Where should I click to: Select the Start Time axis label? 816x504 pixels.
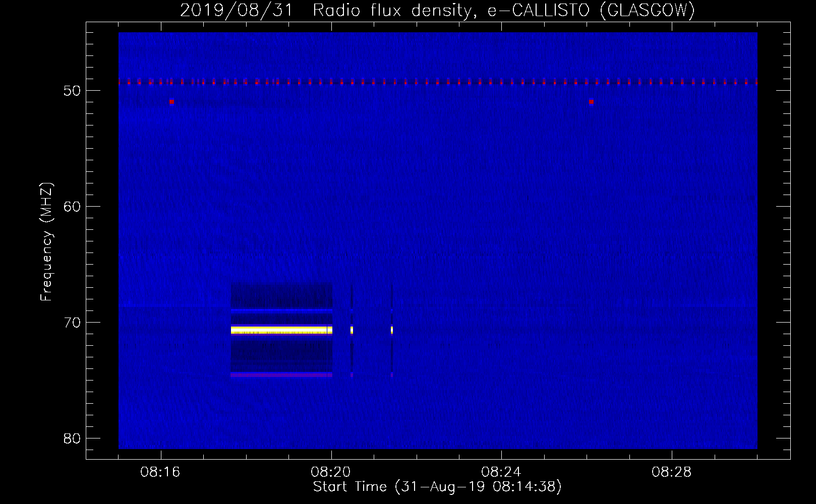(437, 487)
